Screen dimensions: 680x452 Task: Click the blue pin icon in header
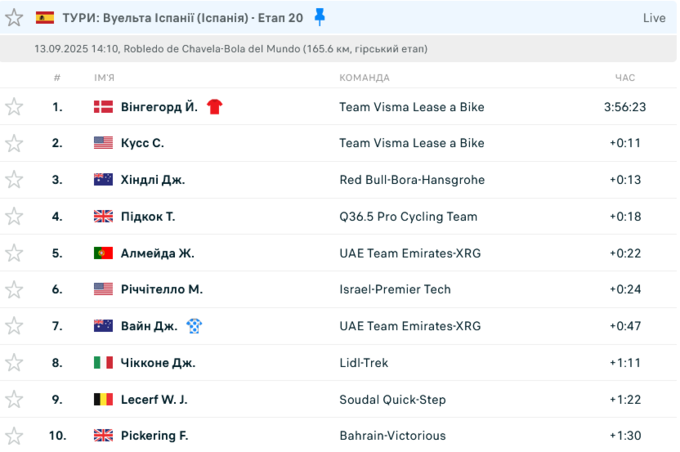320,17
